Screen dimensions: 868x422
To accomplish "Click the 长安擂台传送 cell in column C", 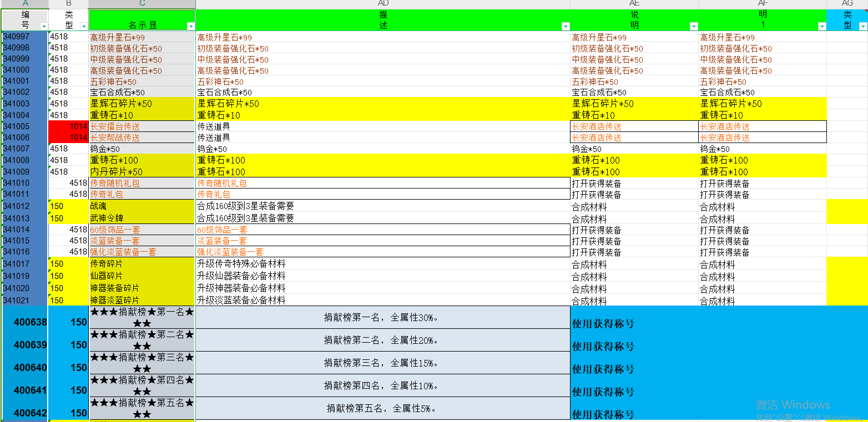I will click(x=142, y=127).
